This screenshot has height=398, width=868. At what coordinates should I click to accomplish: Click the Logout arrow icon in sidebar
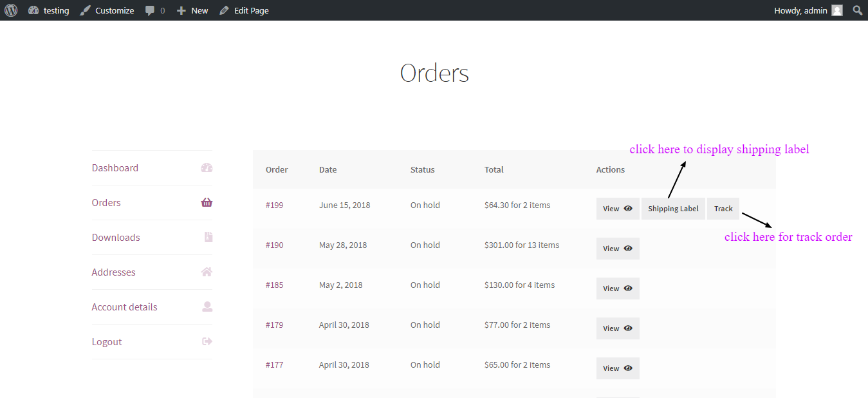point(207,342)
